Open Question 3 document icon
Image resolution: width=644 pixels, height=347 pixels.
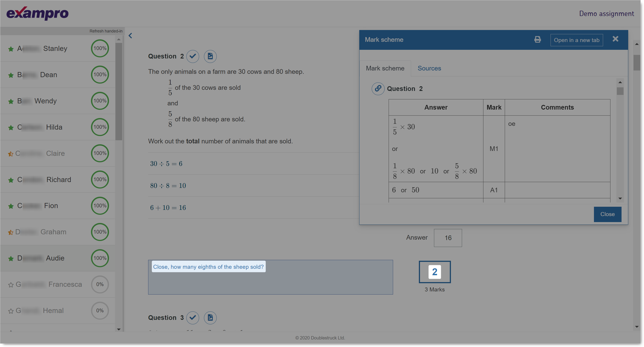point(210,317)
